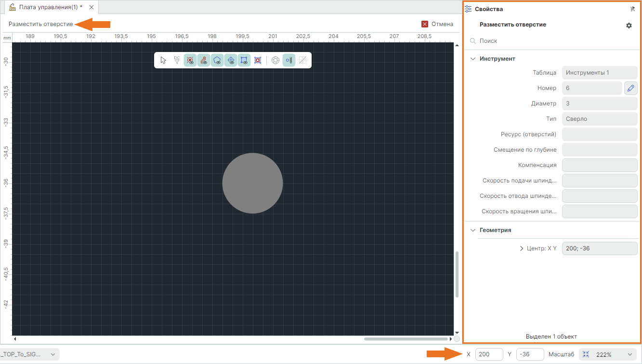Click the pencil edit icon beside Номер
The height and width of the screenshot is (364, 642).
(x=630, y=88)
